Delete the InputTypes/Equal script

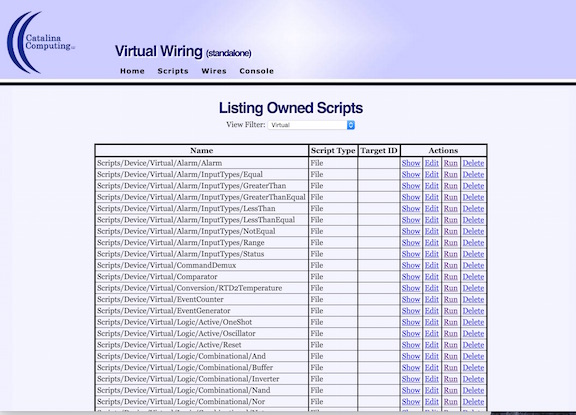pyautogui.click(x=473, y=174)
